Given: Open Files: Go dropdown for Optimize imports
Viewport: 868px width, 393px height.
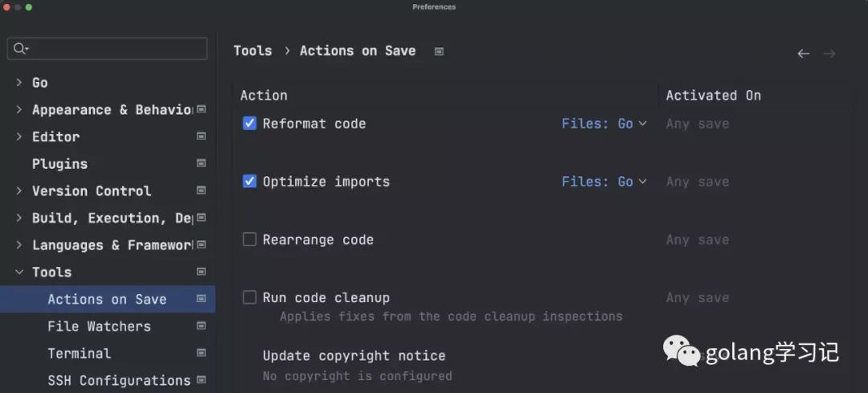Looking at the screenshot, I should [x=604, y=182].
